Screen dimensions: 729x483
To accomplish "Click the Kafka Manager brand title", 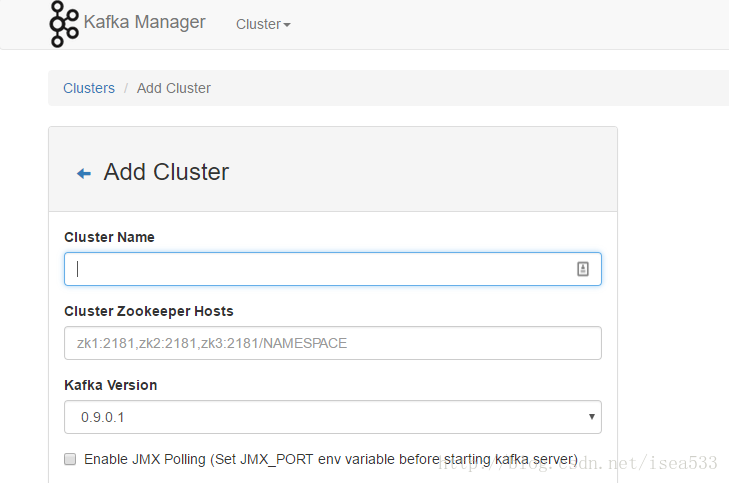I will pyautogui.click(x=145, y=22).
